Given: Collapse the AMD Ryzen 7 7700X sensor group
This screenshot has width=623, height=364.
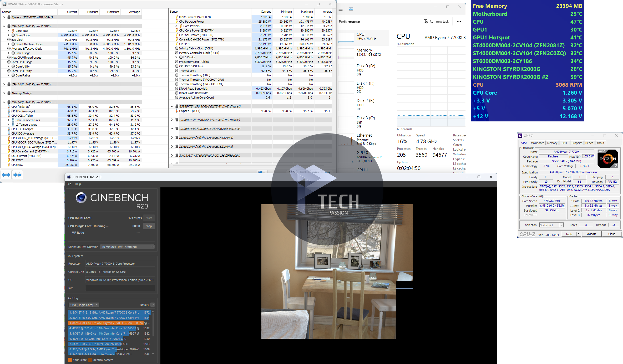Looking at the screenshot, I should (x=4, y=26).
